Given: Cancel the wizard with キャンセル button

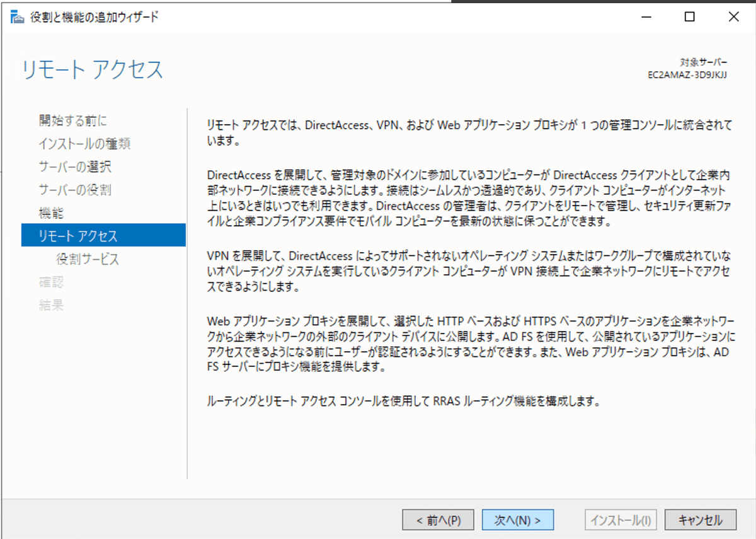Looking at the screenshot, I should tap(701, 520).
